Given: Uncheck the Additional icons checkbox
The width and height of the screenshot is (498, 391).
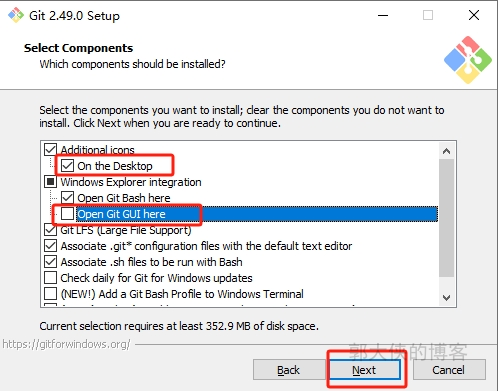Looking at the screenshot, I should click(x=50, y=150).
